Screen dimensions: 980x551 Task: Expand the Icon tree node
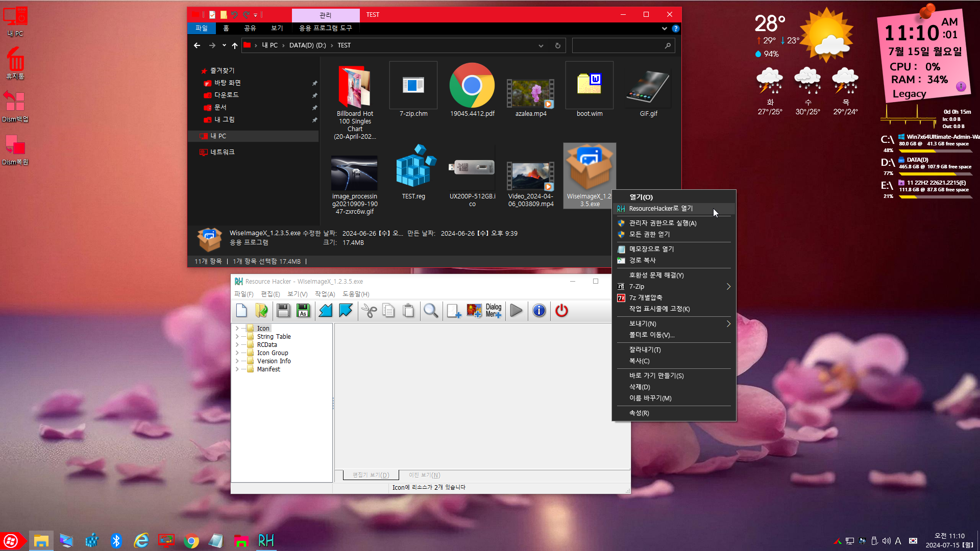237,329
